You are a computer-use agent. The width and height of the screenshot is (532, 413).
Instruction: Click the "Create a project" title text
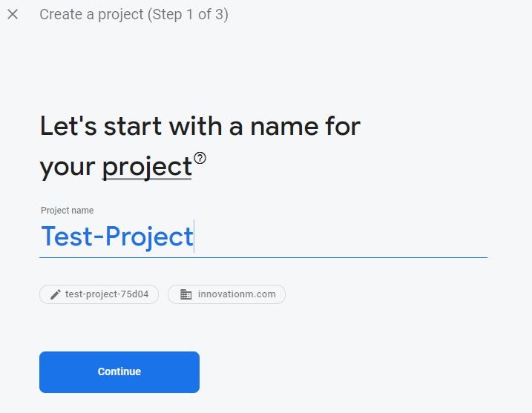91,15
